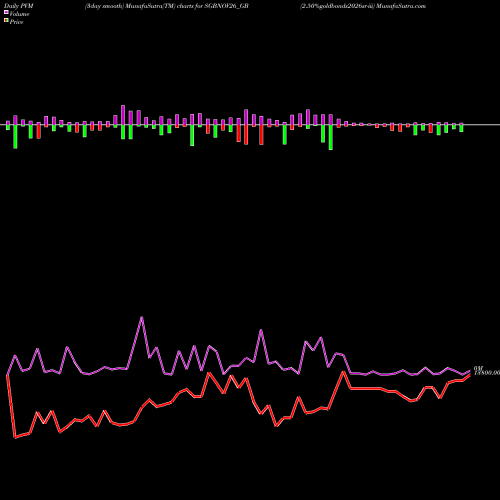Click the MunafaSutra.com text at top right

401,6
